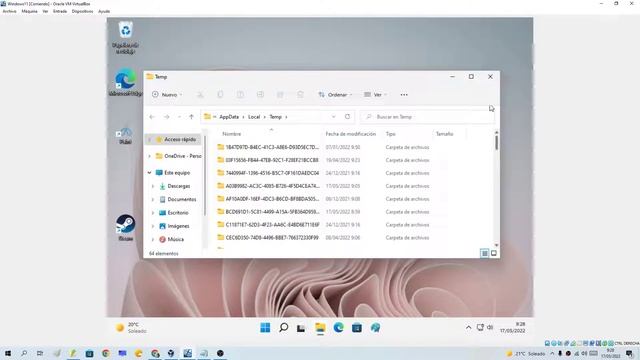Open the VirtualBox Ayuda menu
This screenshot has width=640, height=360.
104,11
